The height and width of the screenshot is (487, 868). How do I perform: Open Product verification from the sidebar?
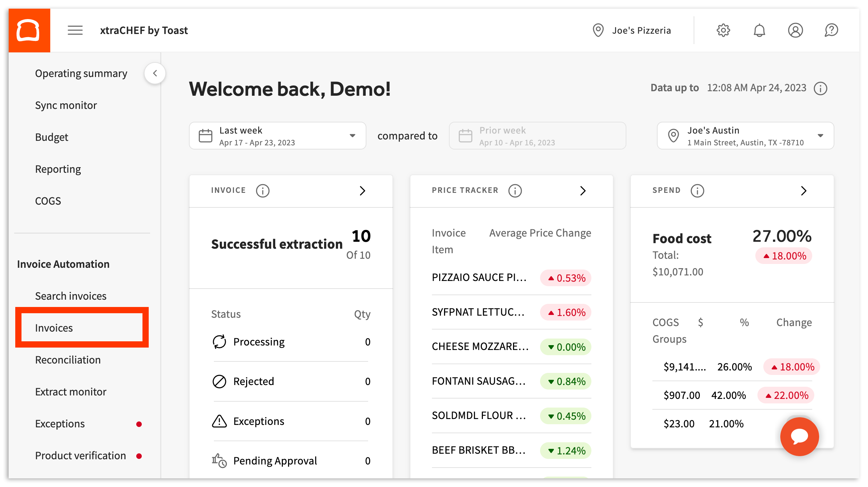coord(80,455)
